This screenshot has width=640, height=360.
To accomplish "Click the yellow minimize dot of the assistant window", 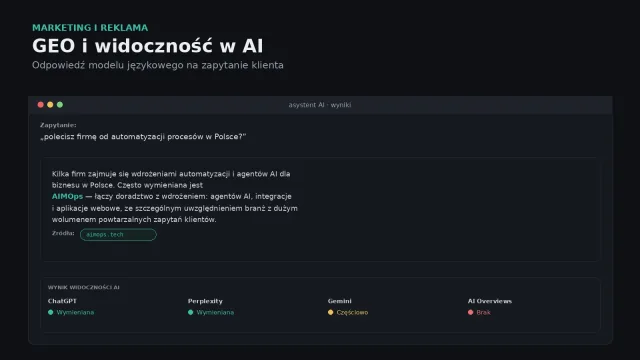I will pos(50,105).
